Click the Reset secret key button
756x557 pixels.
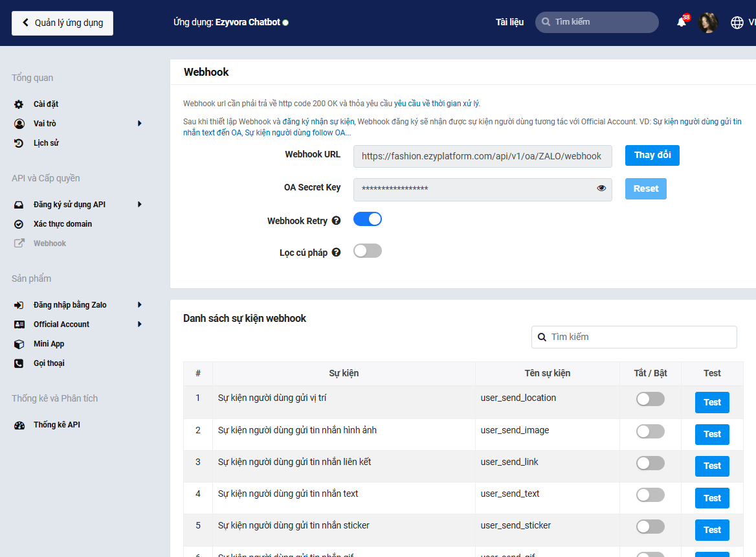click(x=646, y=188)
